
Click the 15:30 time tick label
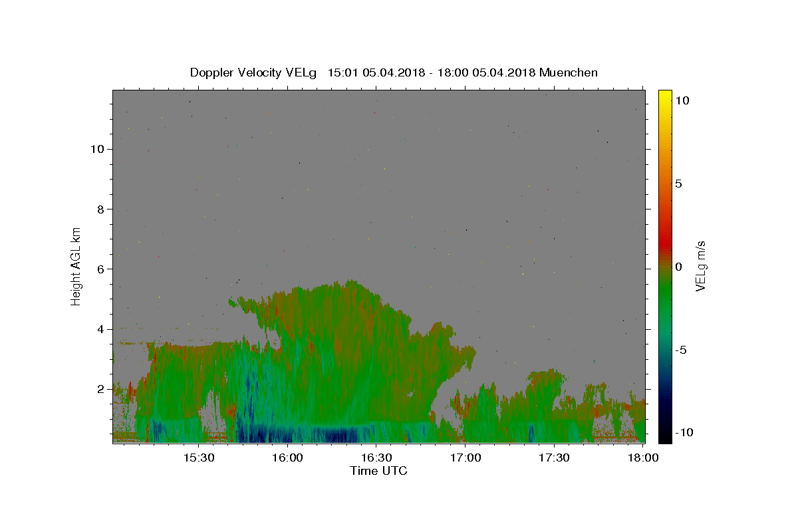tap(199, 458)
